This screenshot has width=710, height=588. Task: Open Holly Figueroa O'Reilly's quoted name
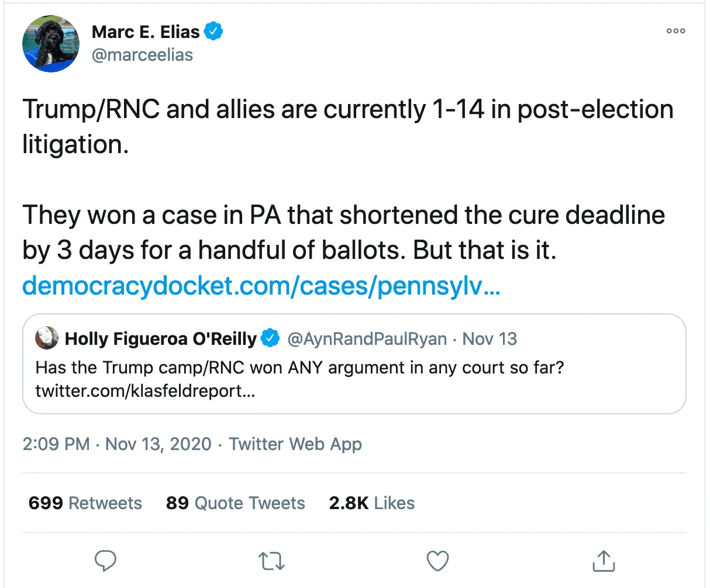tap(161, 338)
